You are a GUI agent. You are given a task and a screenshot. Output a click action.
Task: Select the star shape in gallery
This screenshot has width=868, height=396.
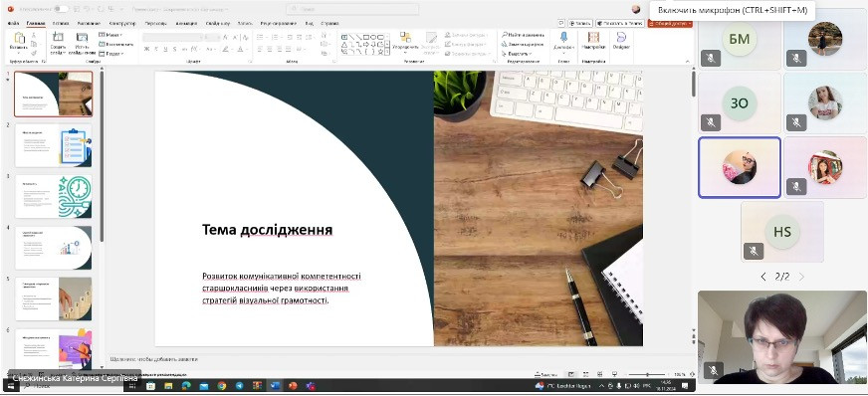tap(380, 52)
